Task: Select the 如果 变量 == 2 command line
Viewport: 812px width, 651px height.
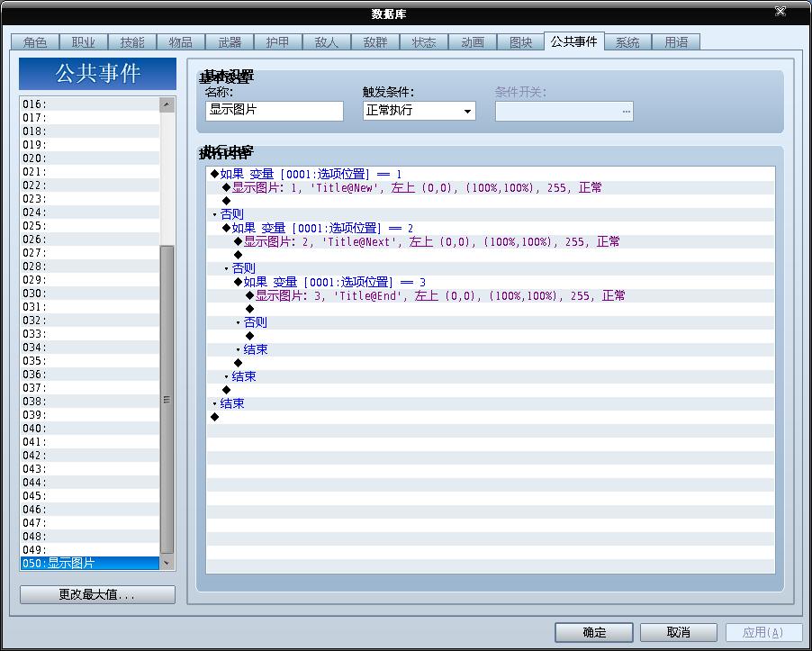Action: [491, 228]
